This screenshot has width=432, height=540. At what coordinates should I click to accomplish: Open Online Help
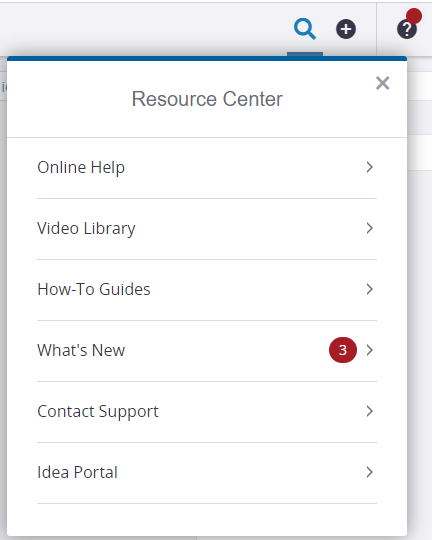coord(207,168)
